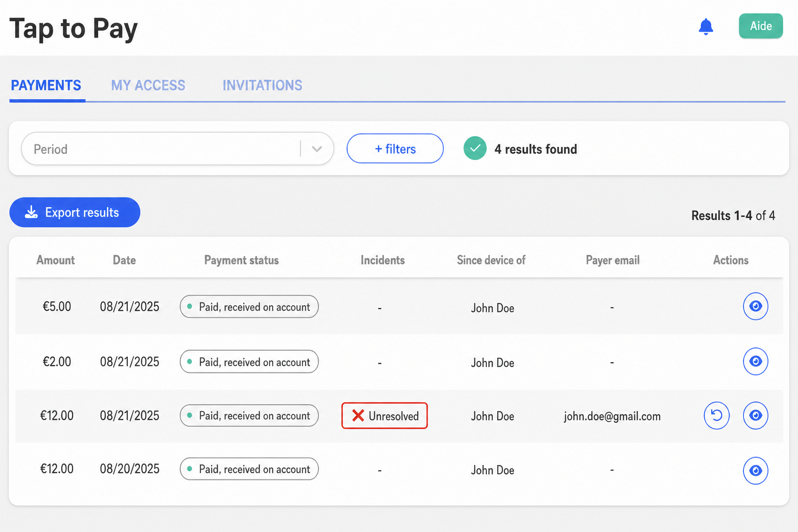Open Aide help button
The height and width of the screenshot is (532, 798).
click(761, 26)
